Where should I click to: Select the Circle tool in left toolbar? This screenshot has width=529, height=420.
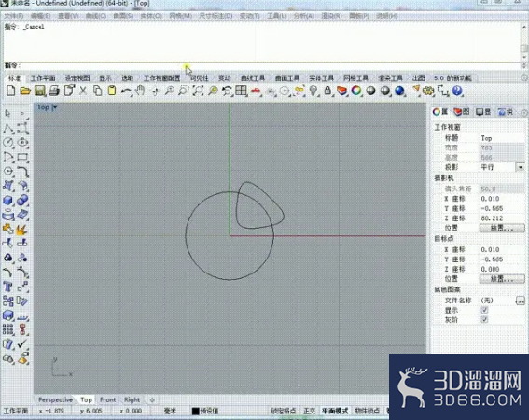point(8,143)
